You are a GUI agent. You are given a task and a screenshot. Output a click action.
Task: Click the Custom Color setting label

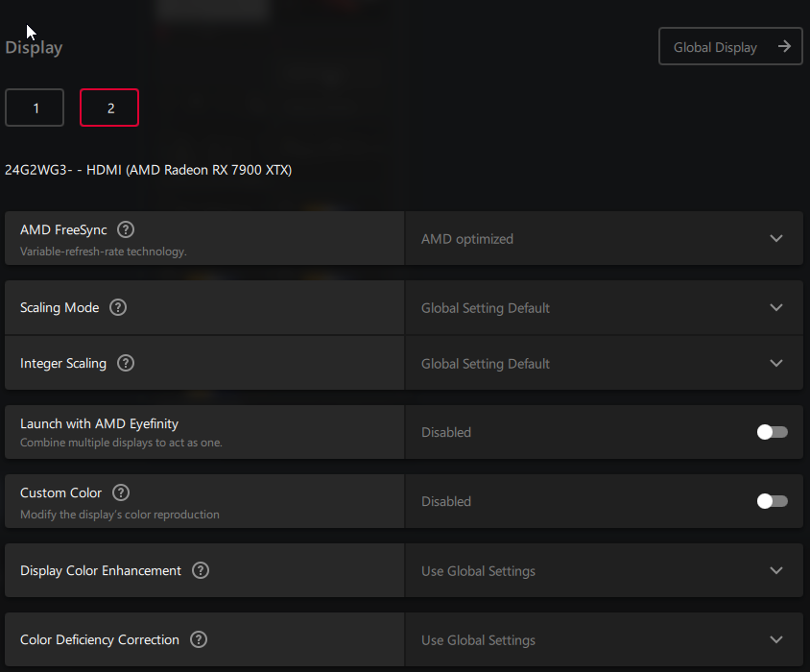click(60, 492)
